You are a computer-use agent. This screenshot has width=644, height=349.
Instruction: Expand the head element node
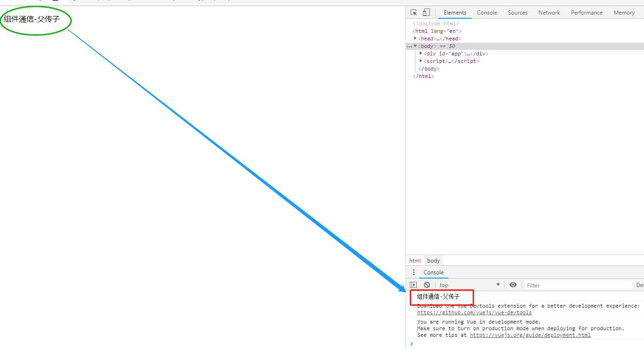(x=415, y=39)
